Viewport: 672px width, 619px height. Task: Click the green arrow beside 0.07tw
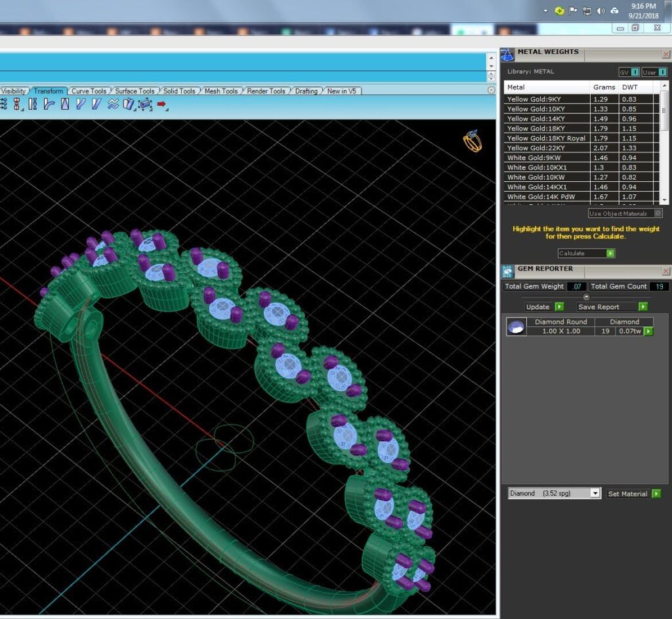point(648,331)
